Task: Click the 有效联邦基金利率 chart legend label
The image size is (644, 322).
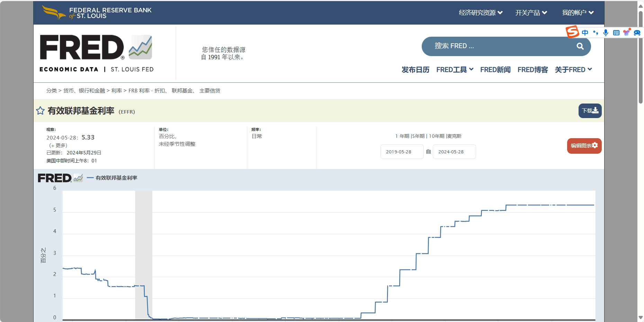Action: click(116, 178)
